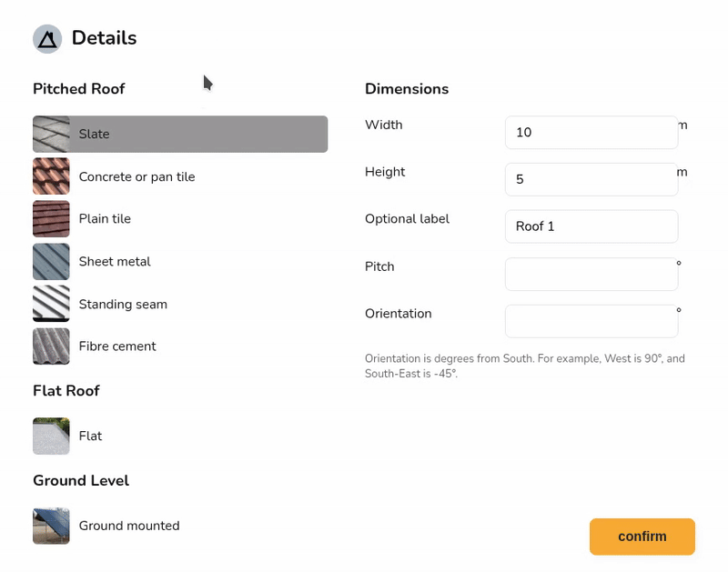The image size is (728, 572).
Task: Select the Ground mounted icon
Action: click(x=51, y=526)
